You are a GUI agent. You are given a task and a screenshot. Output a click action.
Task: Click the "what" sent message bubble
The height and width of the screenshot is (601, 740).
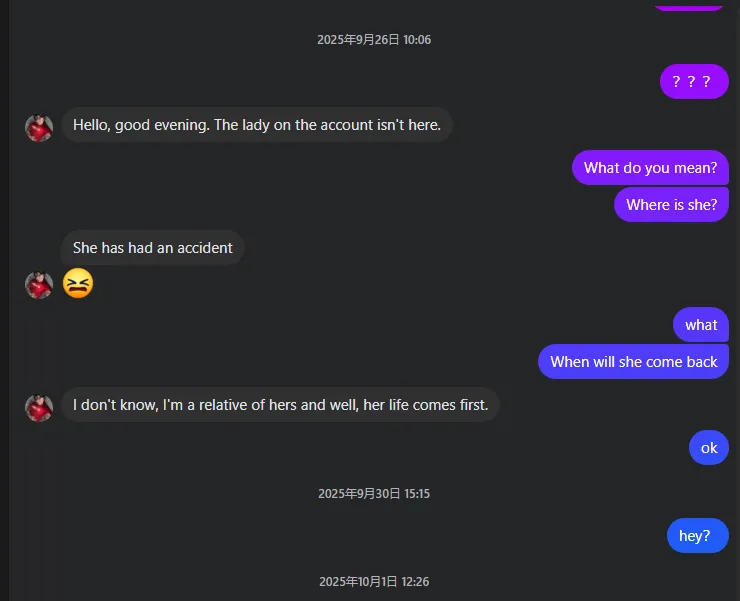tap(701, 325)
